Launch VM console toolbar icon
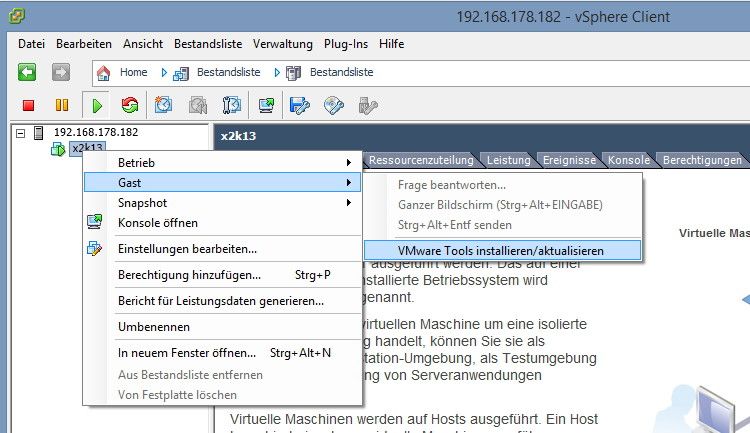 pyautogui.click(x=266, y=105)
